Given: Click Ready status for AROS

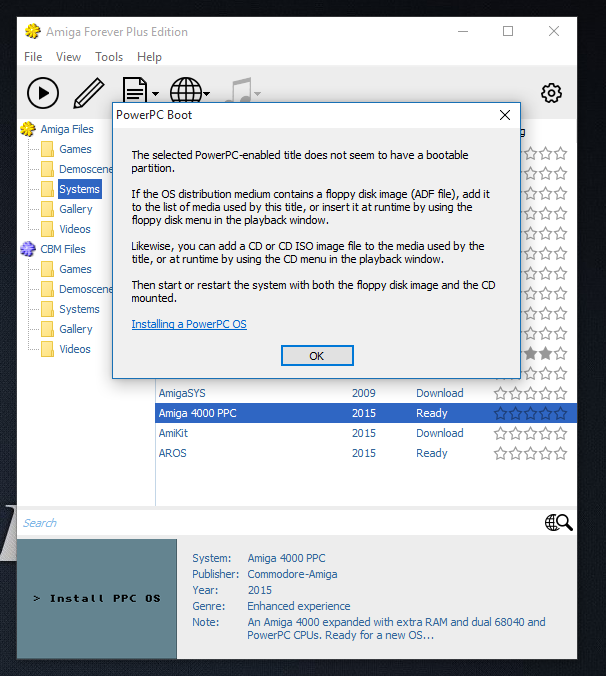Looking at the screenshot, I should (431, 453).
